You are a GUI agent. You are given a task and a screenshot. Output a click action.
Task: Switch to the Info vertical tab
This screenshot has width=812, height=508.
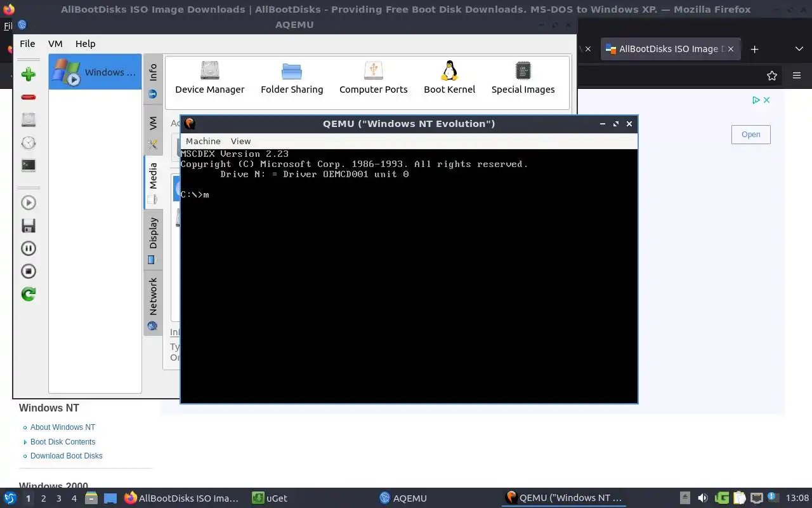pyautogui.click(x=153, y=79)
